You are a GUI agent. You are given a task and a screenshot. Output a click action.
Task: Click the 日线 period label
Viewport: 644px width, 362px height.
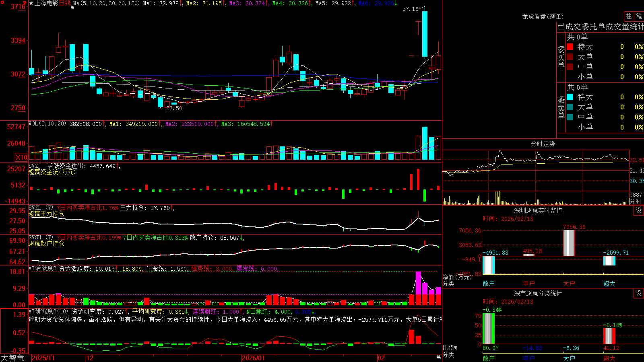tap(65, 3)
